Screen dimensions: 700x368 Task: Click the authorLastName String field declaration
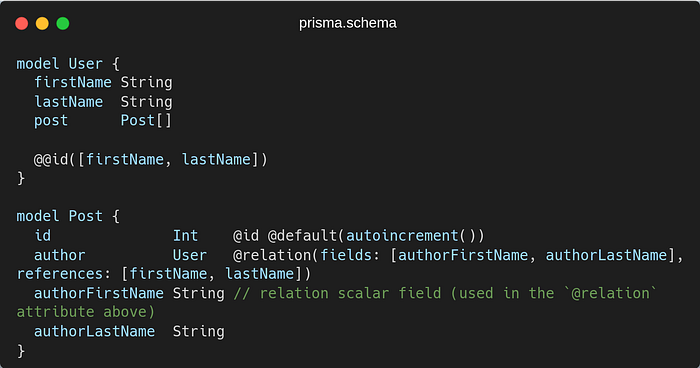[129, 331]
